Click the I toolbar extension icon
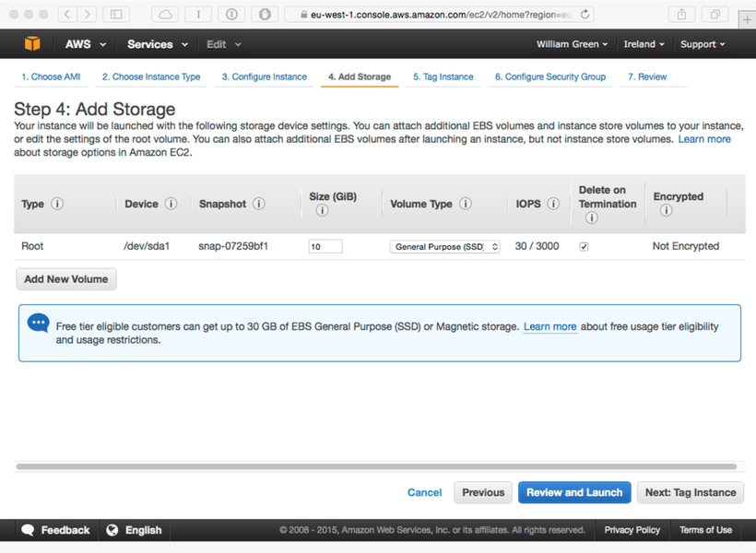This screenshot has width=756, height=553. pos(198,14)
